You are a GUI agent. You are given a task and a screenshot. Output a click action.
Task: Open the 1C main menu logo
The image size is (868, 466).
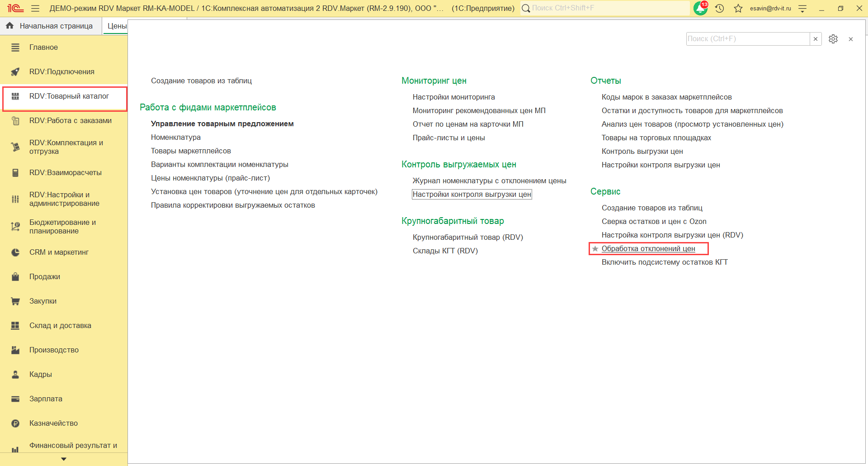click(15, 8)
